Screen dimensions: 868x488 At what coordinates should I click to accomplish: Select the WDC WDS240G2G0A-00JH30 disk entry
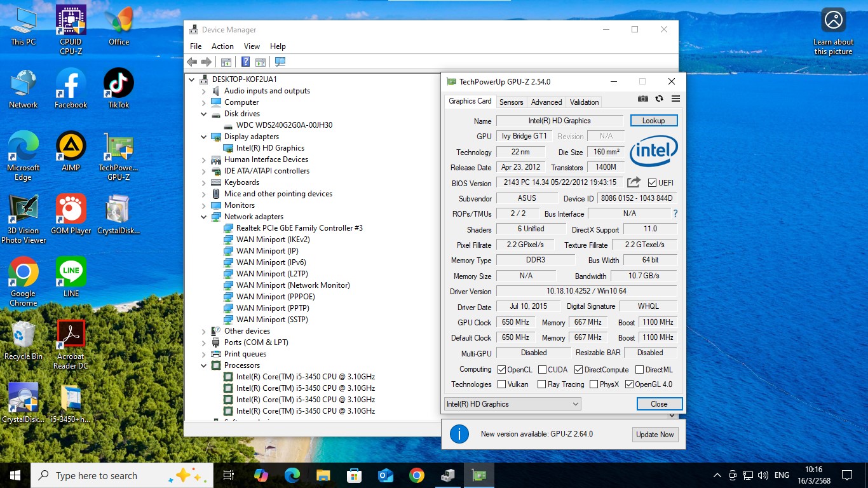point(284,125)
